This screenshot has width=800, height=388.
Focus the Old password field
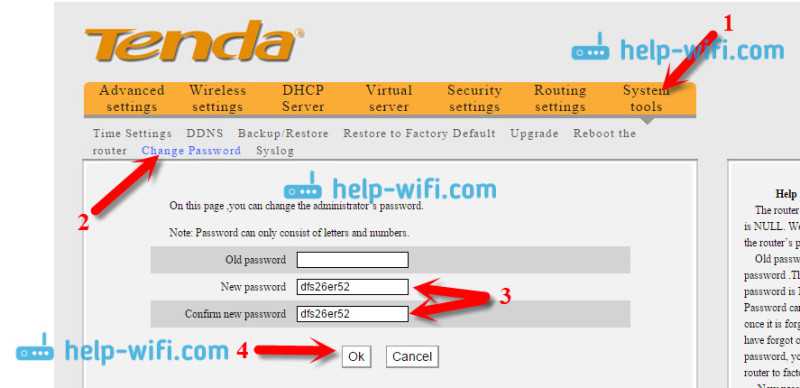tap(353, 260)
